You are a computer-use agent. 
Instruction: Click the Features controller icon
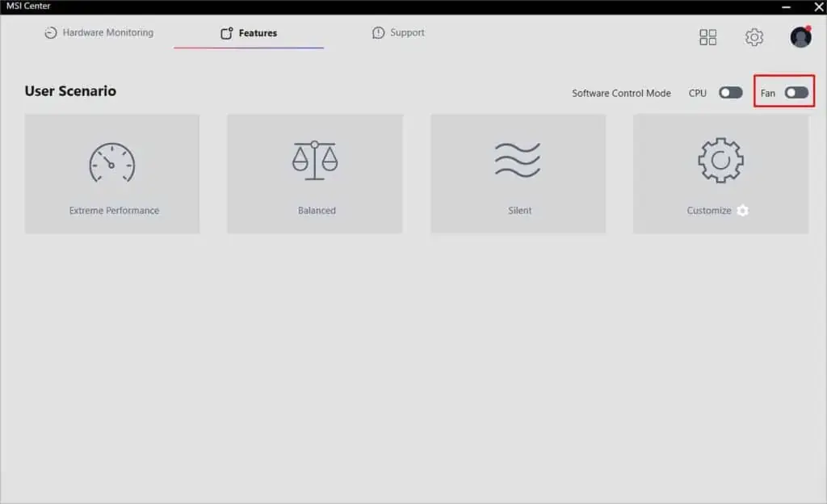click(x=225, y=32)
